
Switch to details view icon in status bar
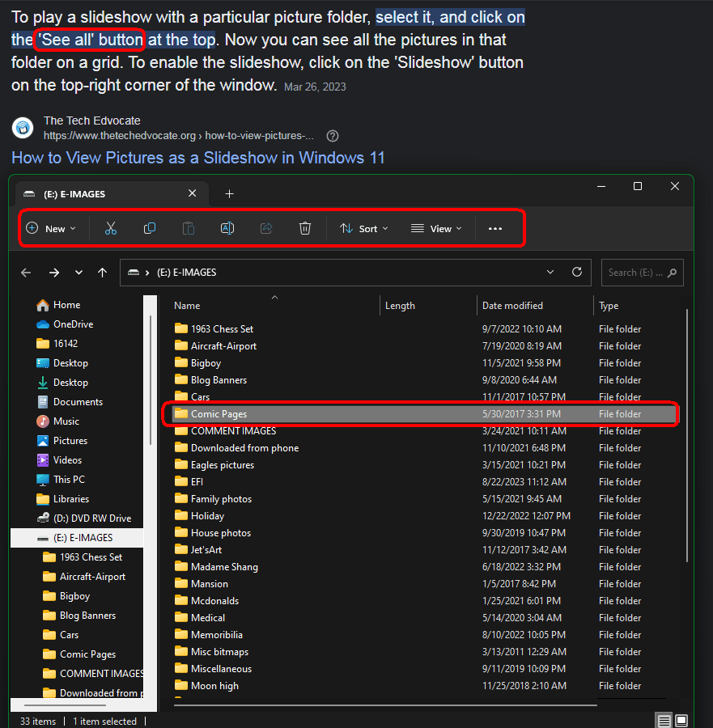[x=664, y=721]
